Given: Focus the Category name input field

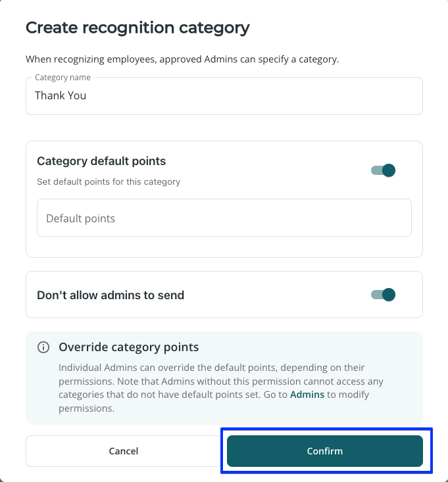Looking at the screenshot, I should click(224, 96).
